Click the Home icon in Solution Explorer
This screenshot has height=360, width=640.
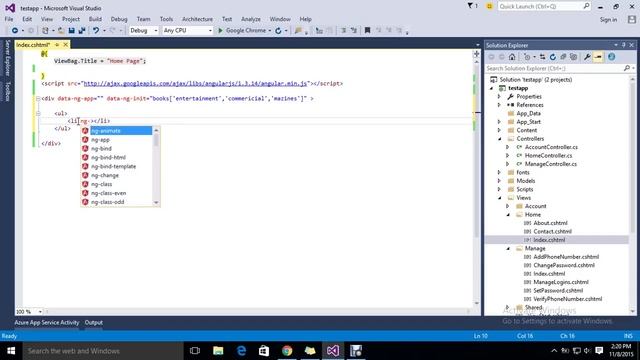click(x=512, y=57)
